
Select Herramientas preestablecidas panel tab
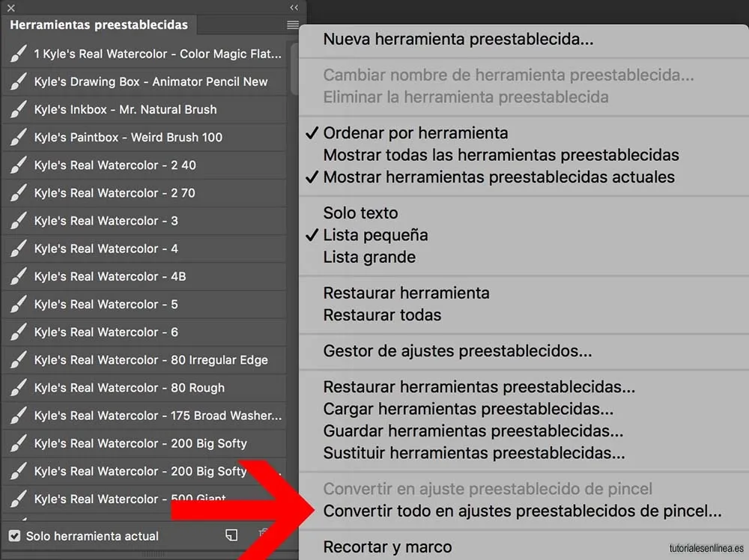99,25
